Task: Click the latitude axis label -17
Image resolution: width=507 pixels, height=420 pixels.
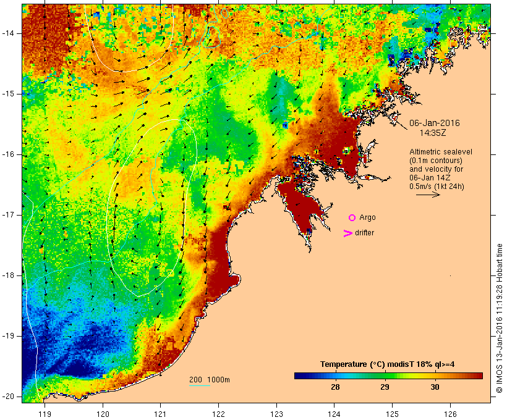Action: point(8,215)
